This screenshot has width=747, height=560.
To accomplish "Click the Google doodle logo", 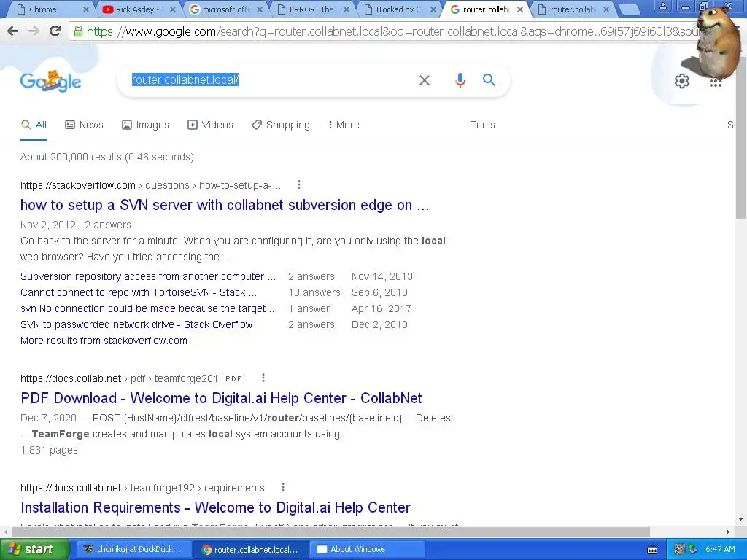I will 50,81.
